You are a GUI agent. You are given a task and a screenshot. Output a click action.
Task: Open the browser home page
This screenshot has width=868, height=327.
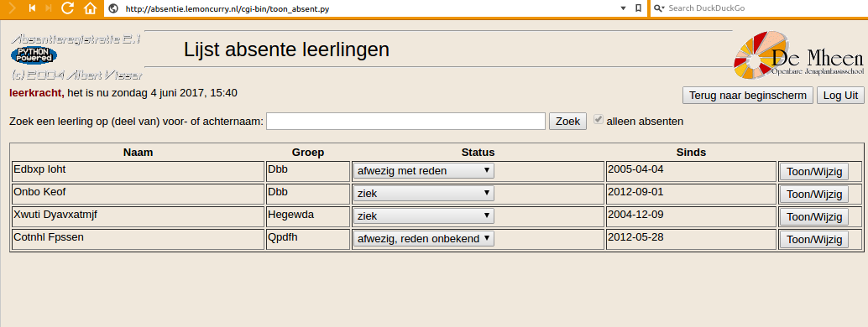[90, 8]
